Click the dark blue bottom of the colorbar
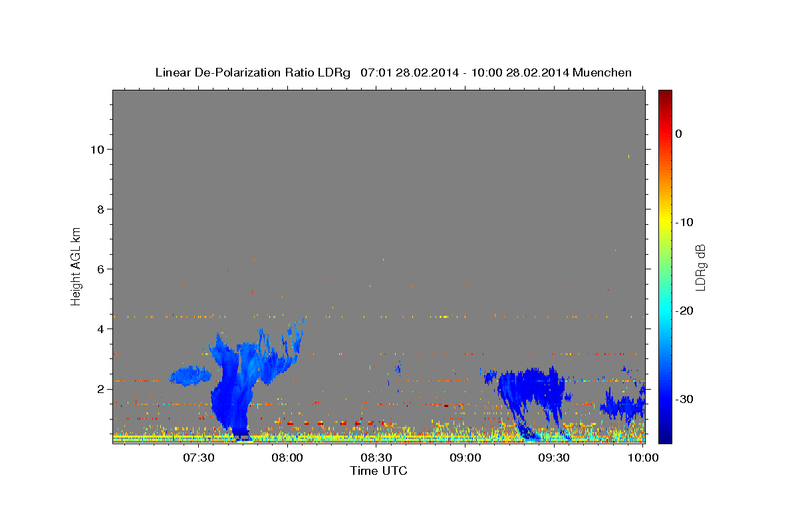Image resolution: width=798 pixels, height=532 pixels. point(665,436)
